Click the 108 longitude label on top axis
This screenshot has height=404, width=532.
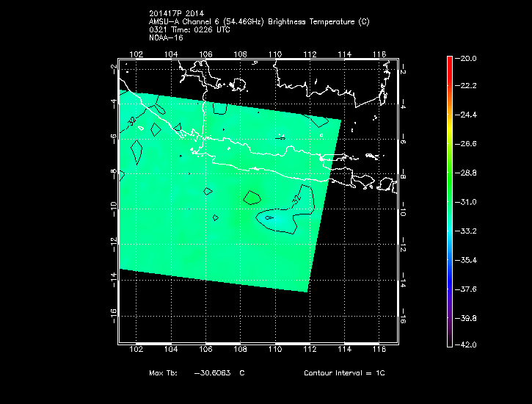coord(240,54)
